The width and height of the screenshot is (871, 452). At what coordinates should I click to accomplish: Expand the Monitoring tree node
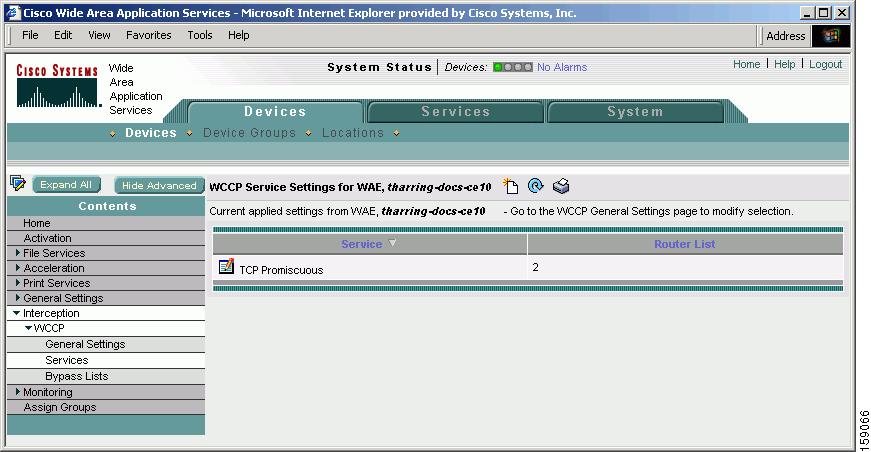pyautogui.click(x=18, y=391)
